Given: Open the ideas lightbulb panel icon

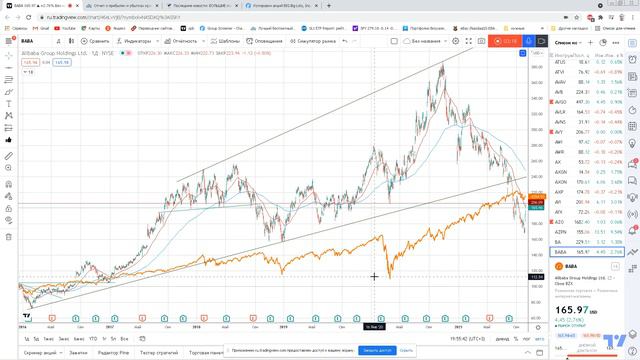Looking at the screenshot, I should point(632,143).
